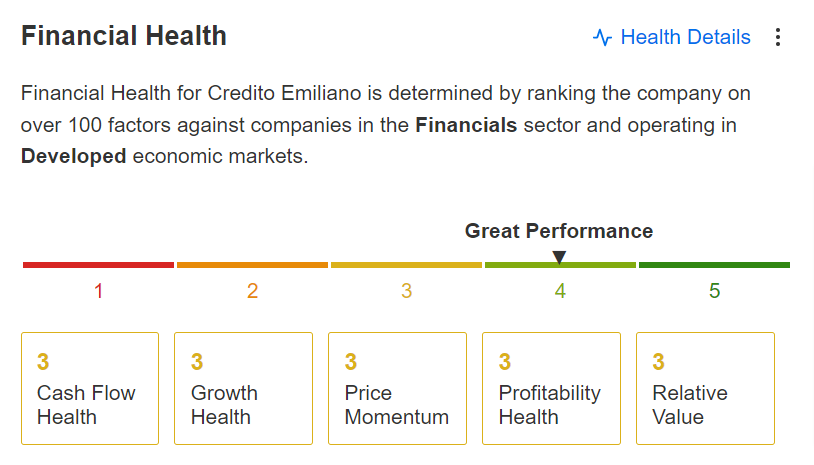Screen dimensions: 814x465
Task: Click the black triangle score marker
Action: (x=559, y=257)
